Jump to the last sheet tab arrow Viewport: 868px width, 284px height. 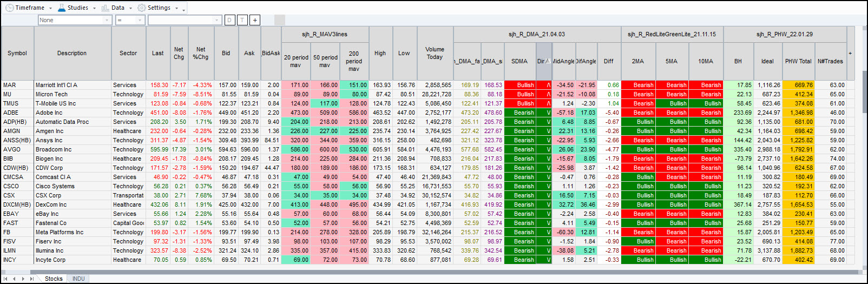31,279
